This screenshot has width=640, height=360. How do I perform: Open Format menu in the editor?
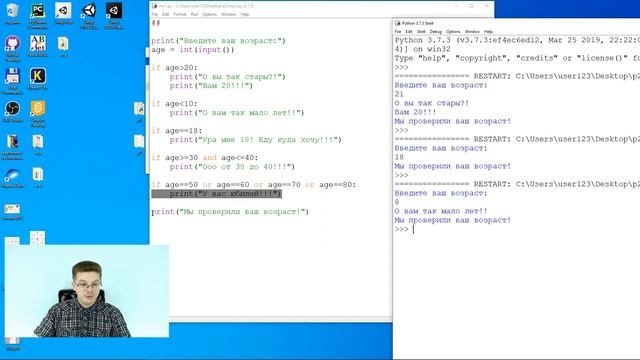click(x=180, y=14)
